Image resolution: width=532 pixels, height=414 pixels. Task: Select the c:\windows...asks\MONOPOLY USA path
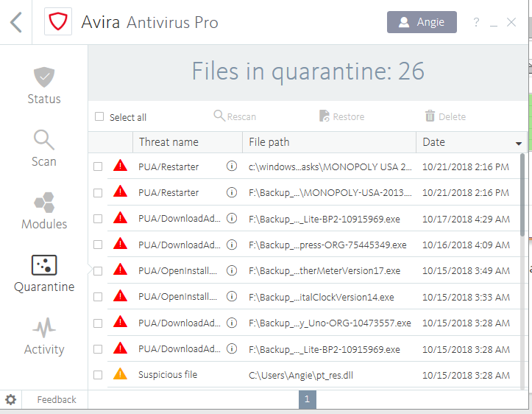coord(330,166)
